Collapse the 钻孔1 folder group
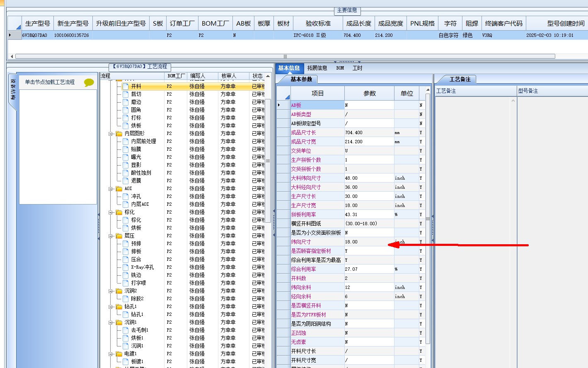The height and width of the screenshot is (368, 588). coord(111,307)
